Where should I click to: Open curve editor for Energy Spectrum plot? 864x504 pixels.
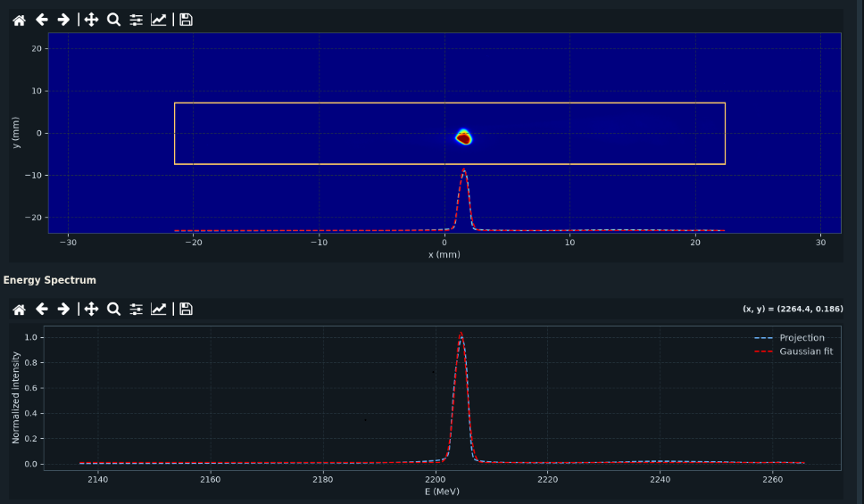pos(159,309)
